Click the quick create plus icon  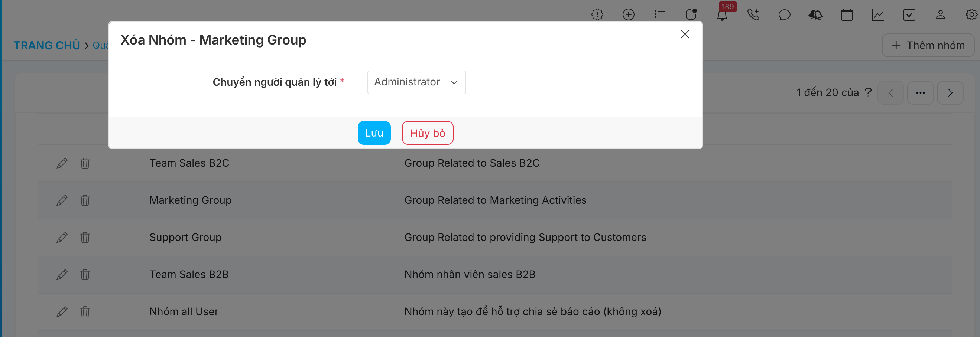click(628, 15)
